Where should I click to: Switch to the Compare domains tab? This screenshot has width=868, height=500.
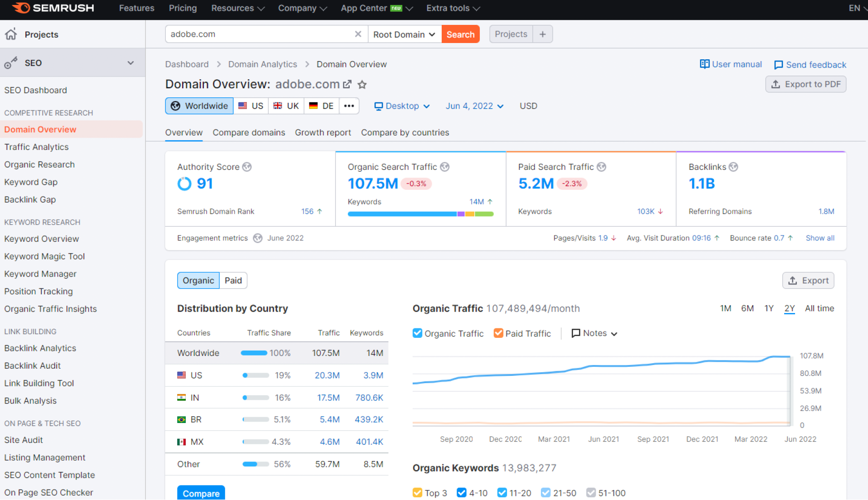click(x=249, y=132)
